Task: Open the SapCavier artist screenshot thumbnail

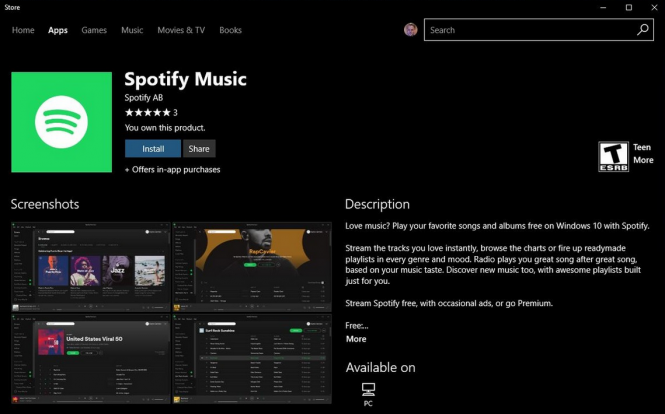Action: 252,264
